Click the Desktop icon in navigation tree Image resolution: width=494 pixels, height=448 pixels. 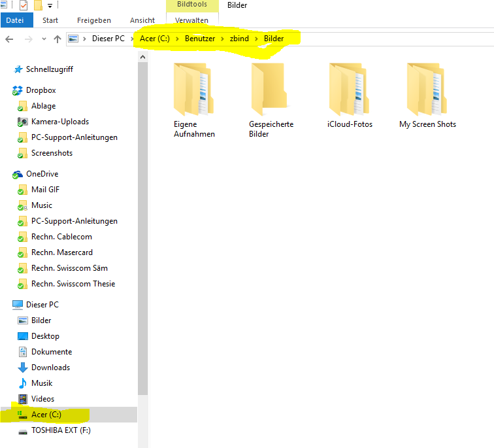[x=23, y=336]
